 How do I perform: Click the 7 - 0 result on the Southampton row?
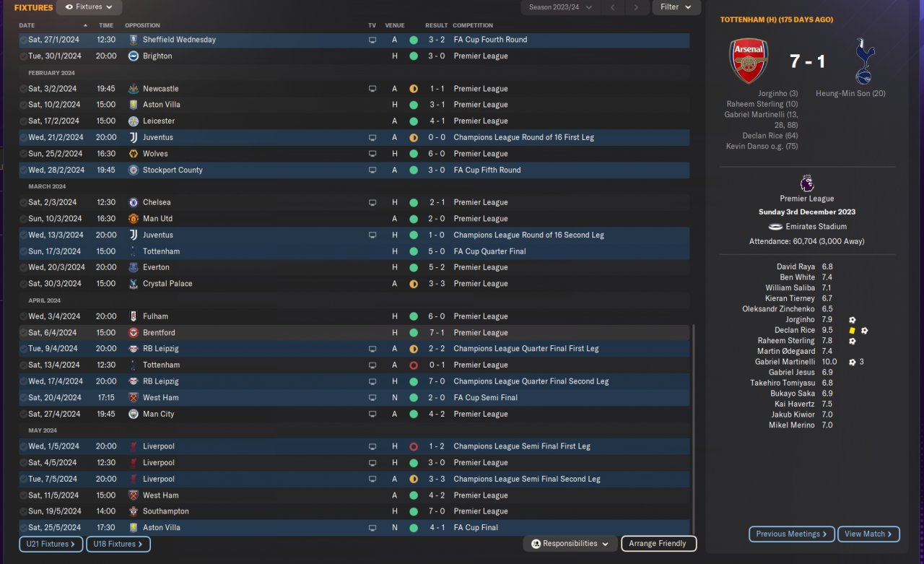tap(437, 511)
